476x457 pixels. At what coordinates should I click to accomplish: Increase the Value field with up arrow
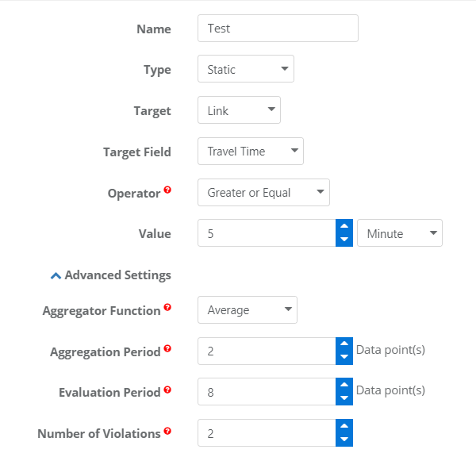pyautogui.click(x=344, y=226)
